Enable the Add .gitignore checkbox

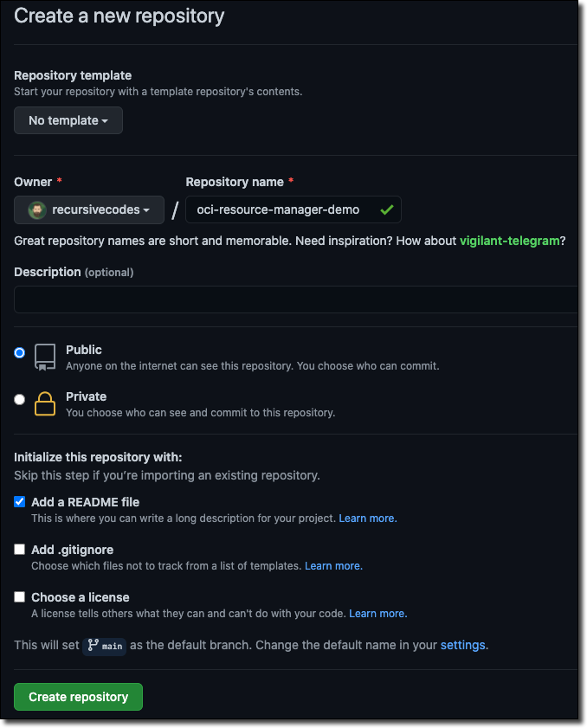click(x=20, y=550)
